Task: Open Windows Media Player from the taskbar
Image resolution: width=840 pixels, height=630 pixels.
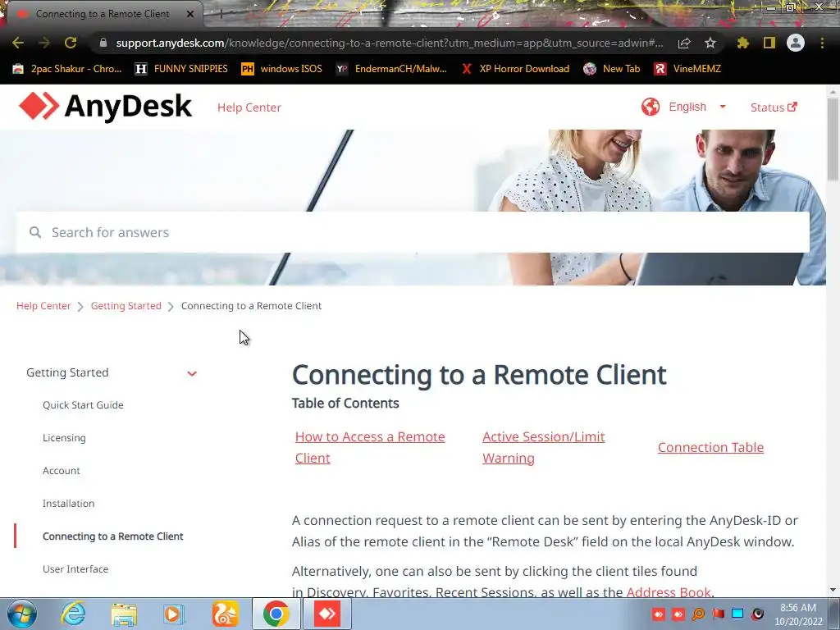Action: 174,614
